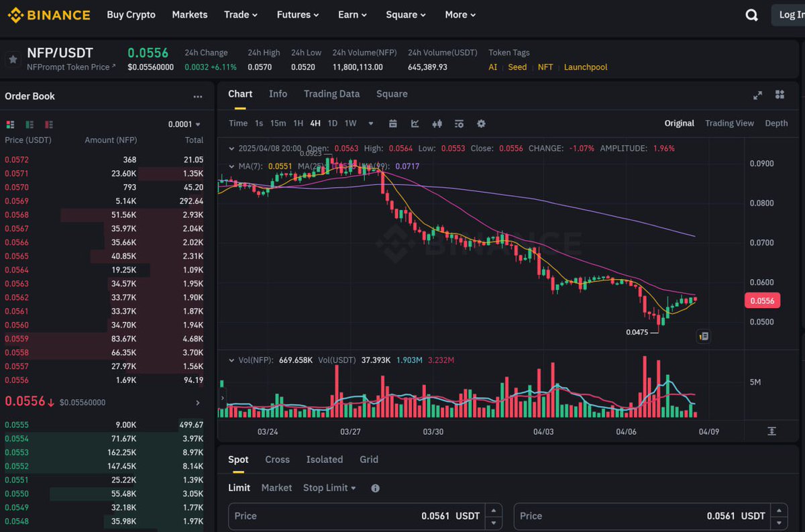Change order book 0.0001 price precision
The width and height of the screenshot is (805, 532).
[x=184, y=124]
